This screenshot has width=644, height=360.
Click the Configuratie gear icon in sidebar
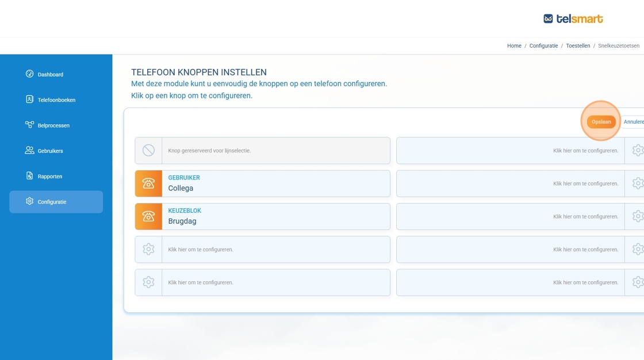30,201
